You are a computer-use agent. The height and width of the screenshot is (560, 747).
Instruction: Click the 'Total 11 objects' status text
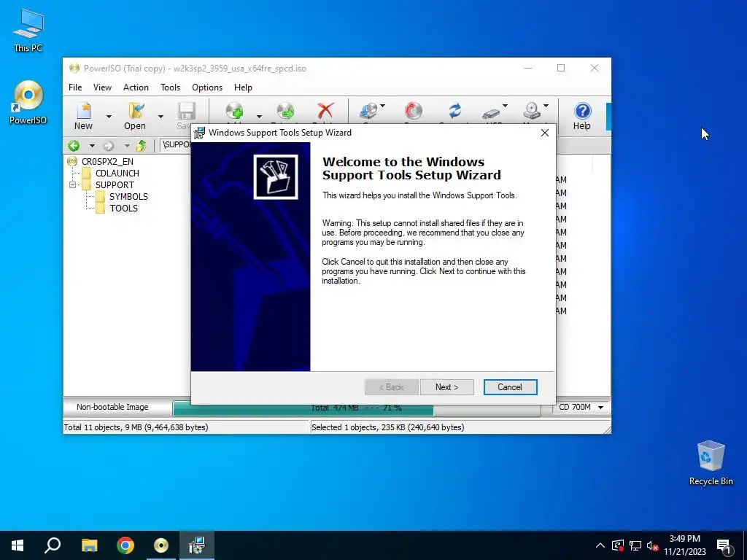136,427
